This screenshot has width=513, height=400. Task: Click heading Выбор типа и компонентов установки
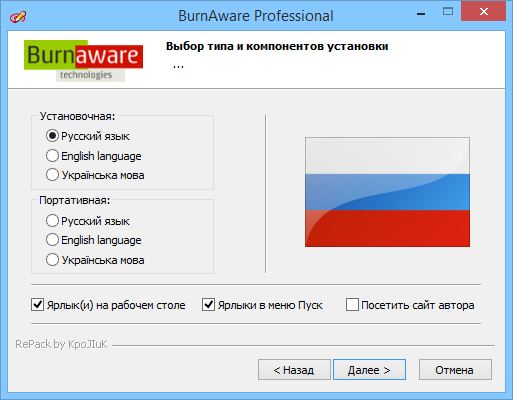pos(277,46)
